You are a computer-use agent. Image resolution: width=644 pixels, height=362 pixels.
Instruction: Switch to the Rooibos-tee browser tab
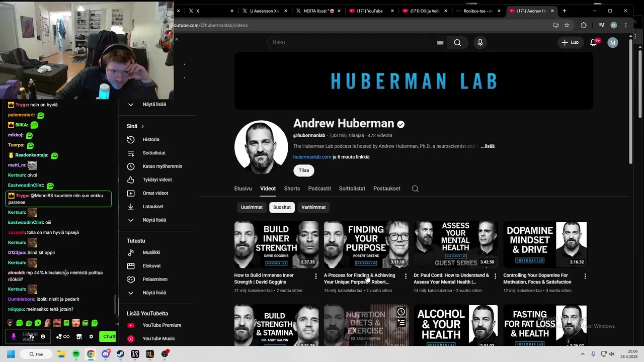pos(477,11)
